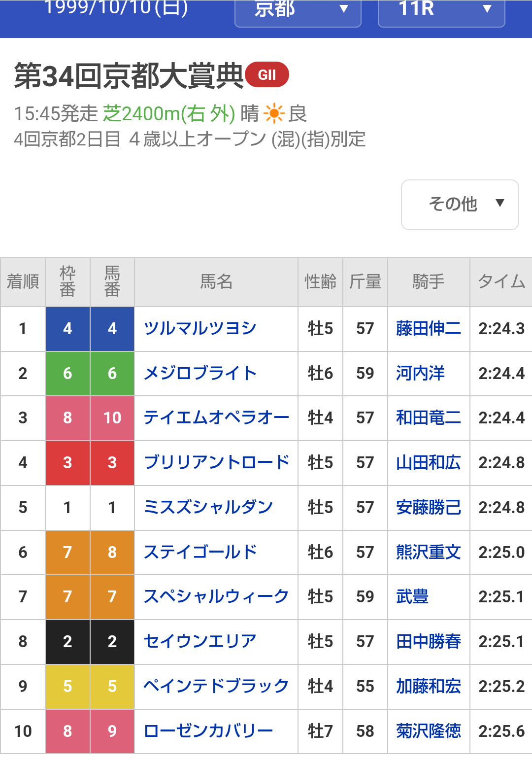Click the GII grade badge

[267, 74]
